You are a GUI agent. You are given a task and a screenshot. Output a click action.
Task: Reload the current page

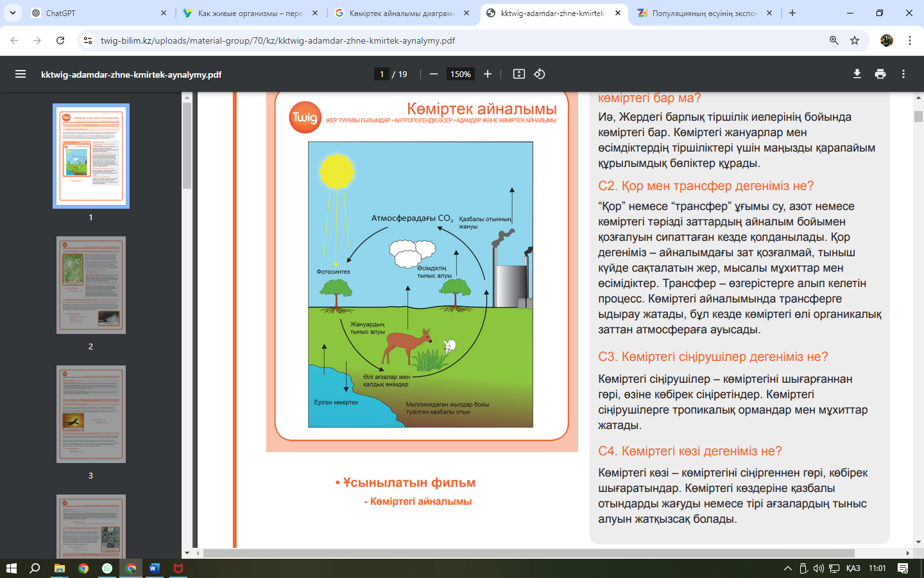coord(60,40)
